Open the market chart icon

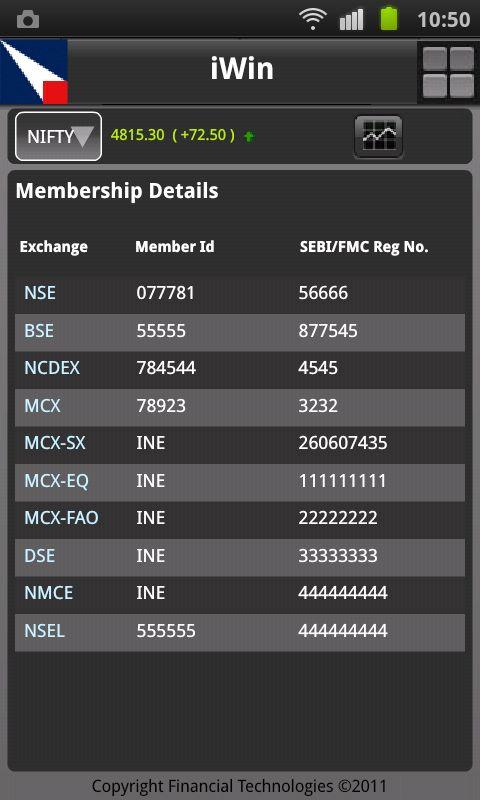(378, 137)
